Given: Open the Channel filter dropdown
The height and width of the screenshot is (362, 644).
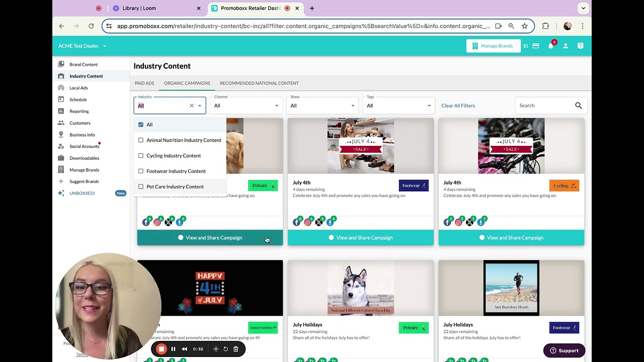Looking at the screenshot, I should 246,106.
